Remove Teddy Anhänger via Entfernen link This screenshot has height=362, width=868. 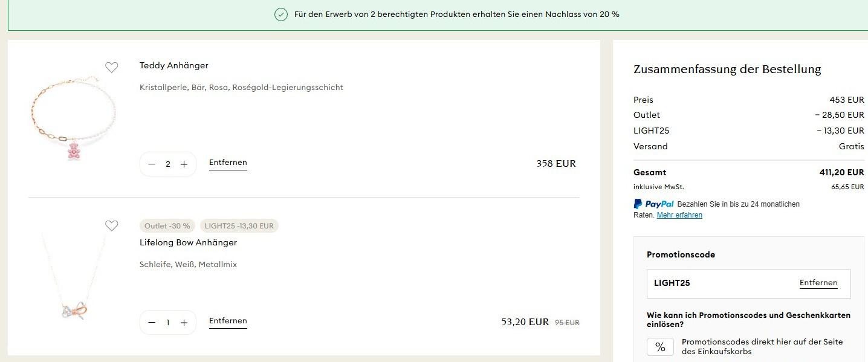click(x=228, y=163)
